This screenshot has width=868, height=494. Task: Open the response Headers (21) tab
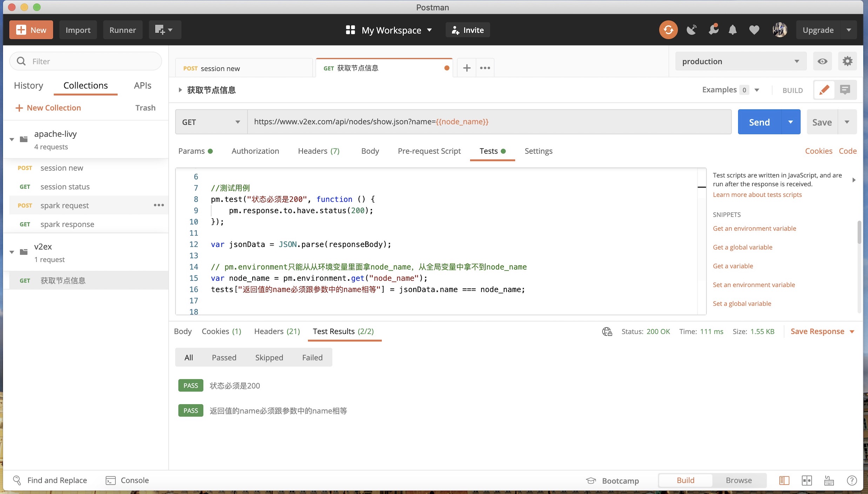pos(277,331)
